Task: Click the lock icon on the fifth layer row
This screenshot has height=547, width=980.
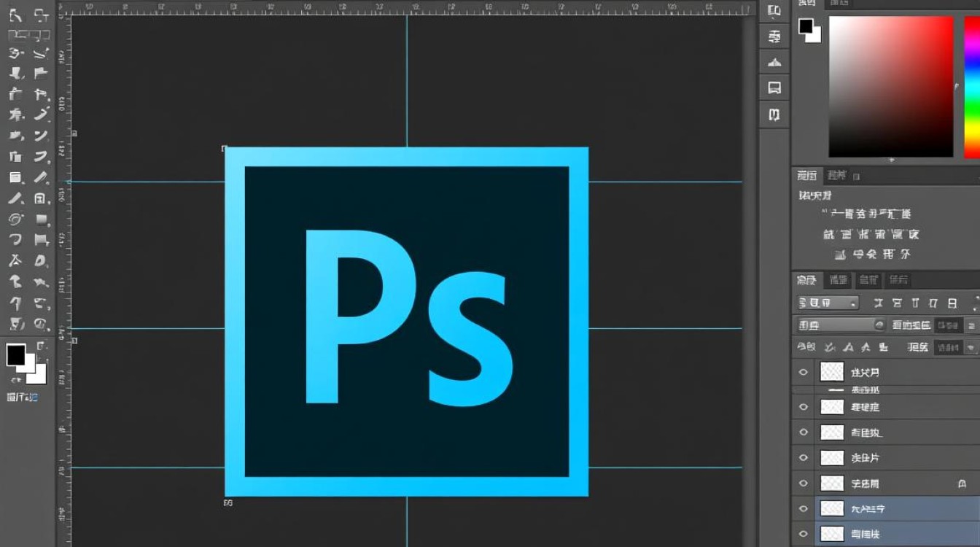Action: point(963,483)
